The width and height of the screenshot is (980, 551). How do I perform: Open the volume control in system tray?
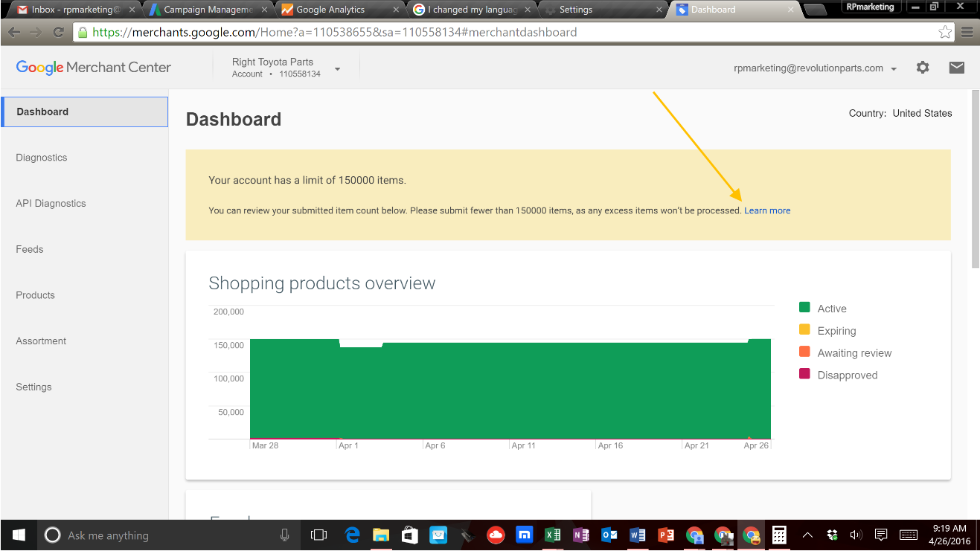(x=856, y=535)
